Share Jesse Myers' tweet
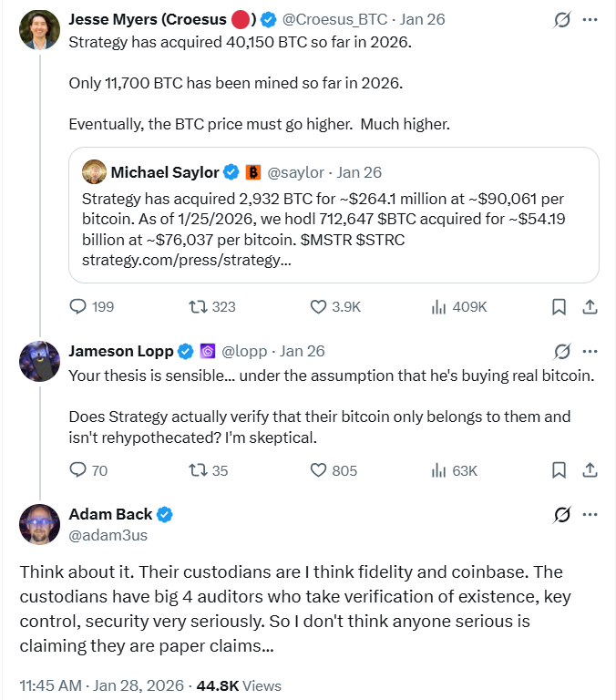The image size is (616, 700). coord(590,306)
